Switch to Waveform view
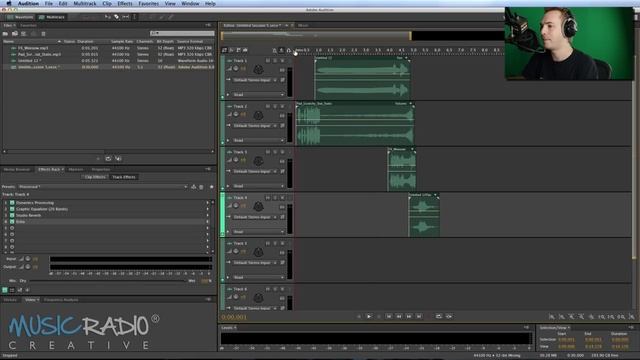This screenshot has height=360, width=640. (20, 17)
